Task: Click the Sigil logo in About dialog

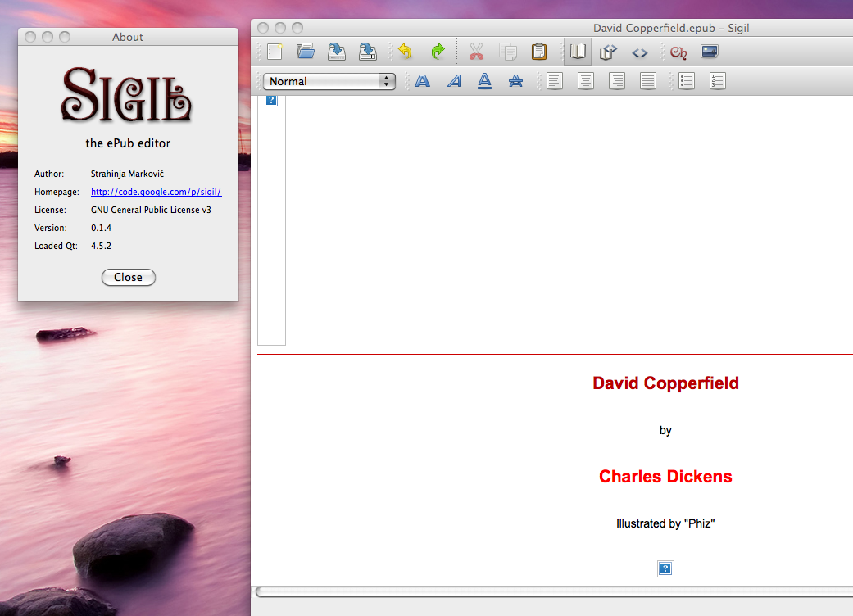Action: point(127,94)
